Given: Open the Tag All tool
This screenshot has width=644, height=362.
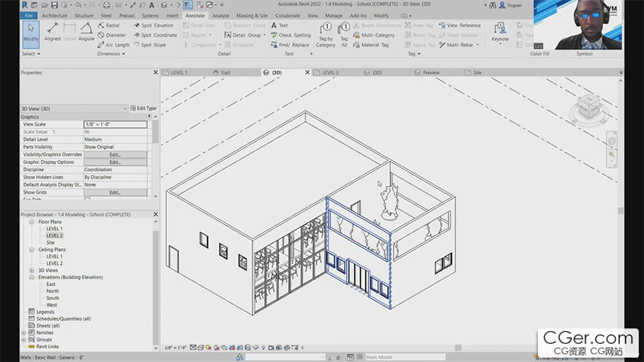Looking at the screenshot, I should tap(344, 35).
